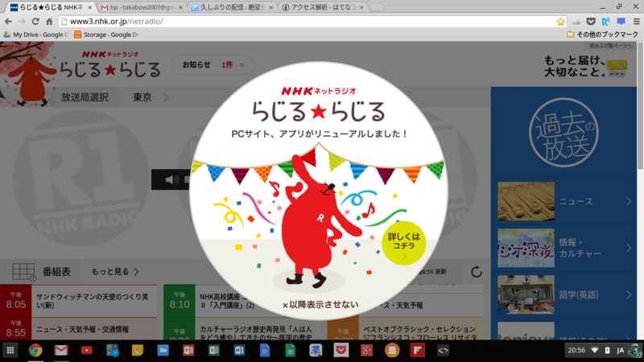Image resolution: width=644 pixels, height=362 pixels.
Task: Open もっと見る for more programs
Action: [114, 272]
